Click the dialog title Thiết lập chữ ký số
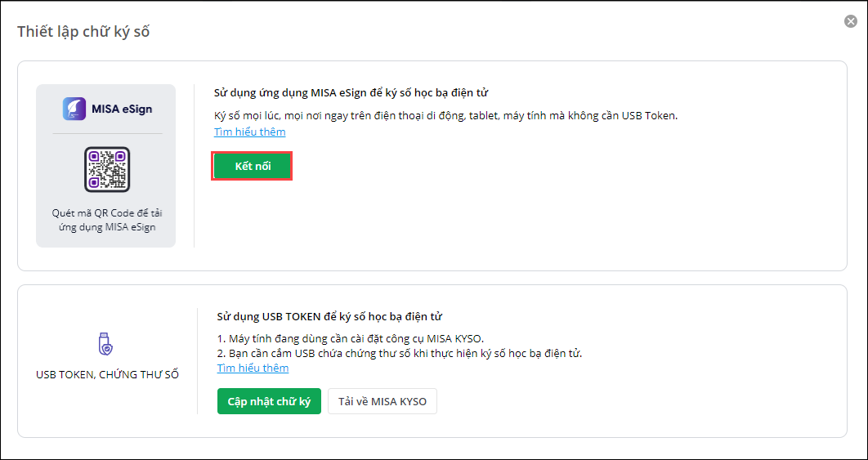This screenshot has width=868, height=460. click(83, 32)
